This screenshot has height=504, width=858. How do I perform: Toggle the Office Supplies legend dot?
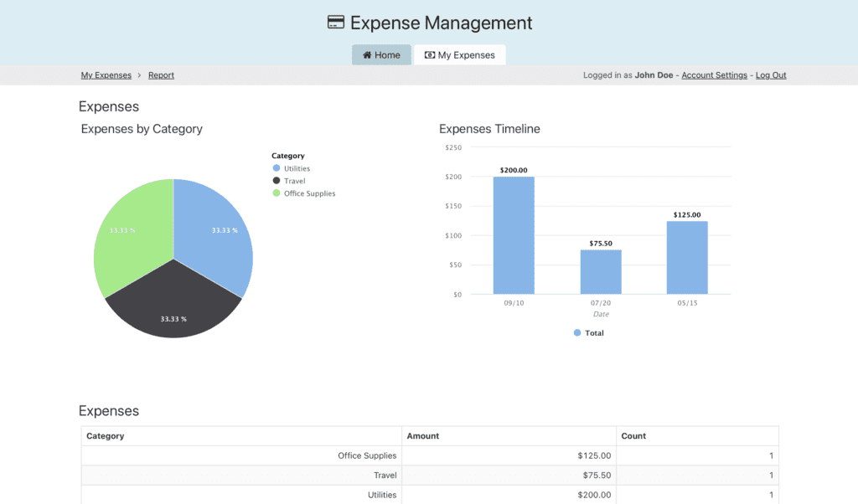coord(276,193)
